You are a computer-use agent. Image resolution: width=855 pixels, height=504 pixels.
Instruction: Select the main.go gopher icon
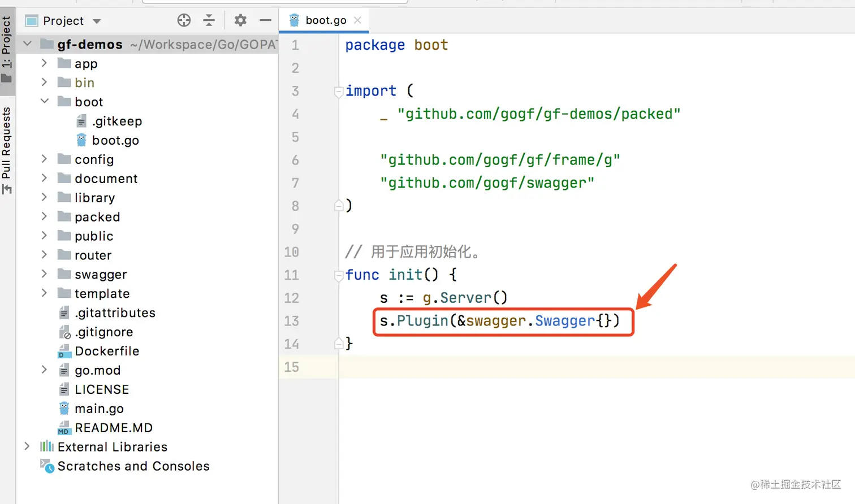click(x=64, y=409)
